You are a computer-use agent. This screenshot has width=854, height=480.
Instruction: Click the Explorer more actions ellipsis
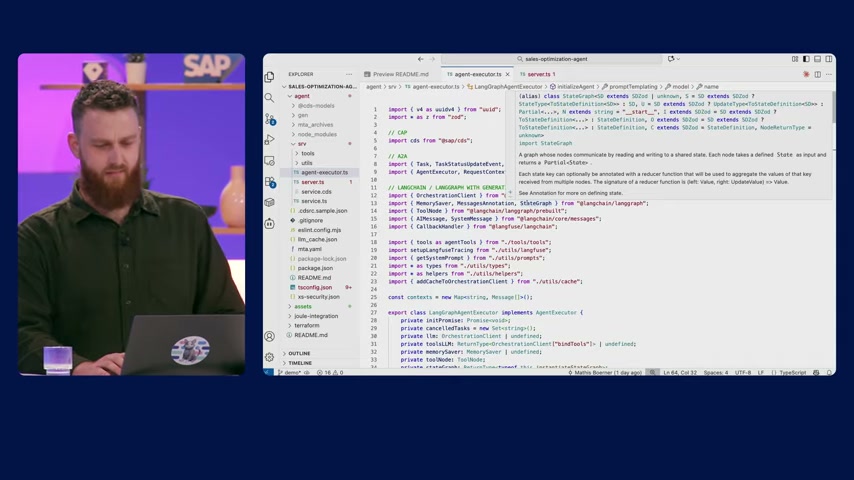pos(349,74)
